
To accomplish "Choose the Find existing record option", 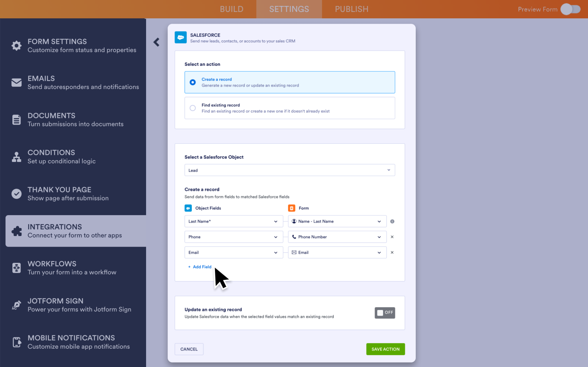I will [193, 108].
